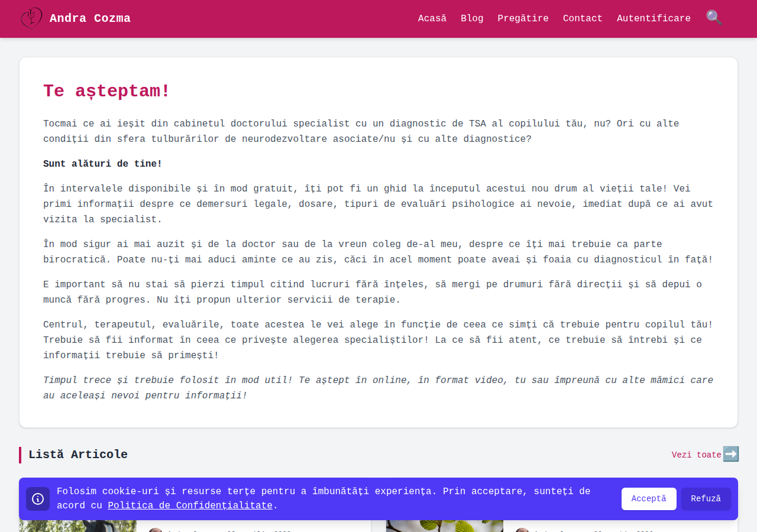Click the heart logo icon in header
The height and width of the screenshot is (532, 757).
(x=31, y=18)
